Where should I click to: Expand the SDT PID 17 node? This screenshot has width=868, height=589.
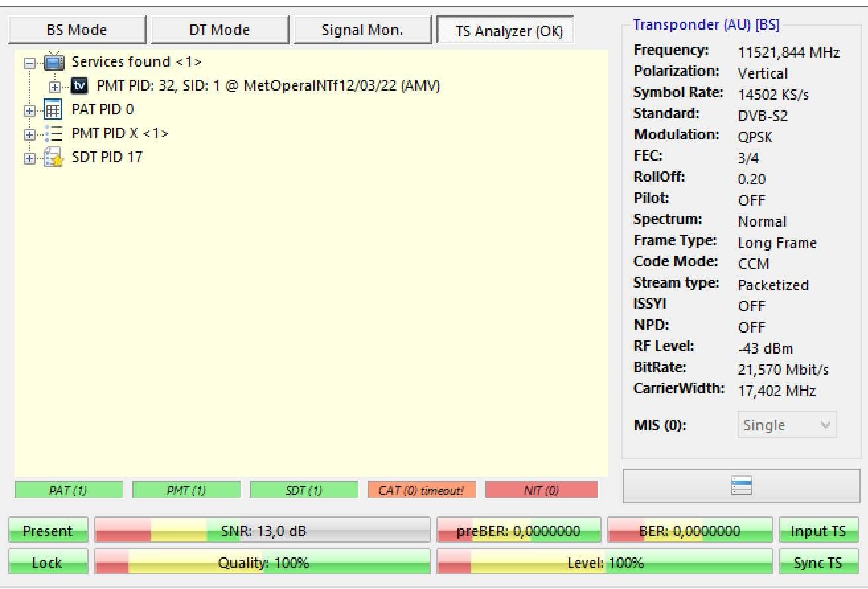pyautogui.click(x=29, y=159)
